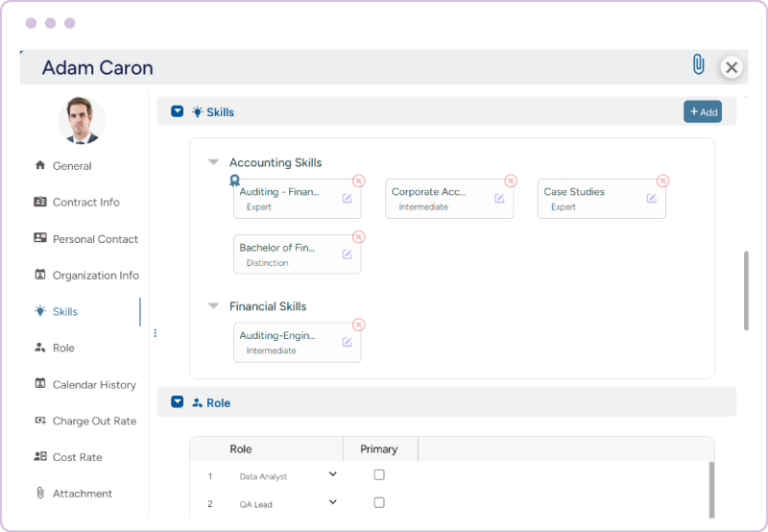Click the Charge Out Rate icon
Screen dimensions: 768x532
(40, 420)
